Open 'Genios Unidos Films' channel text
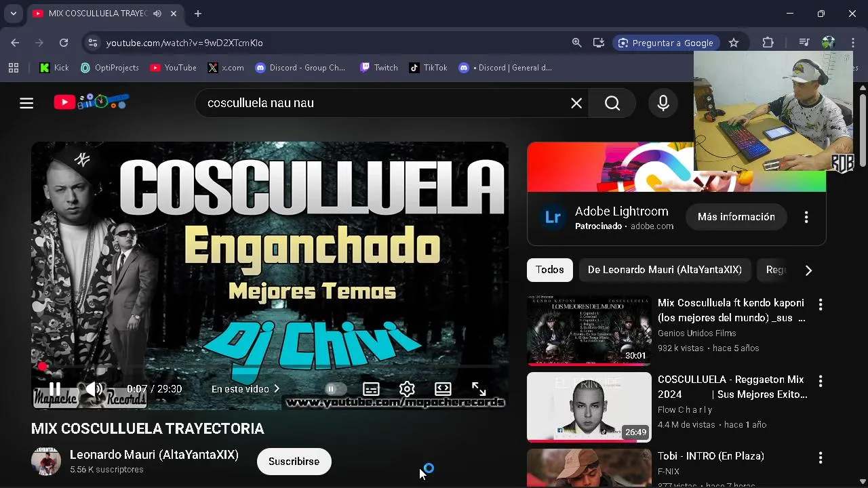Viewport: 868px width, 488px height. [x=696, y=333]
